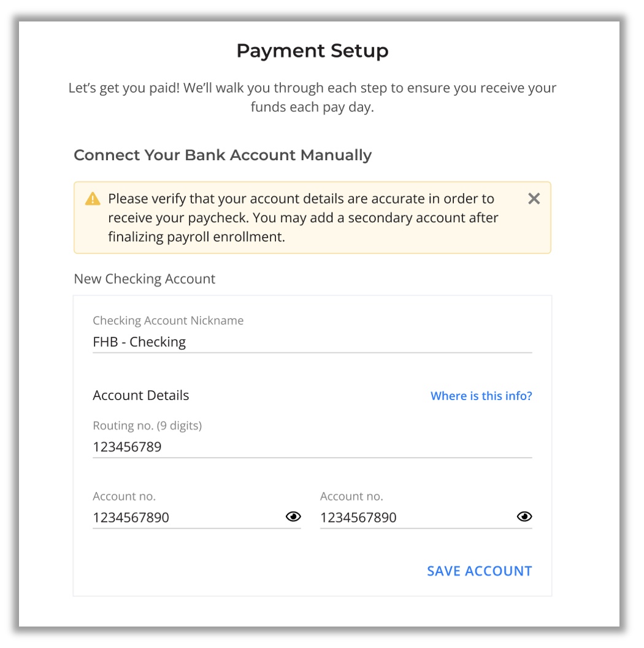
Task: Click the left 'Account no.' label
Action: [125, 496]
